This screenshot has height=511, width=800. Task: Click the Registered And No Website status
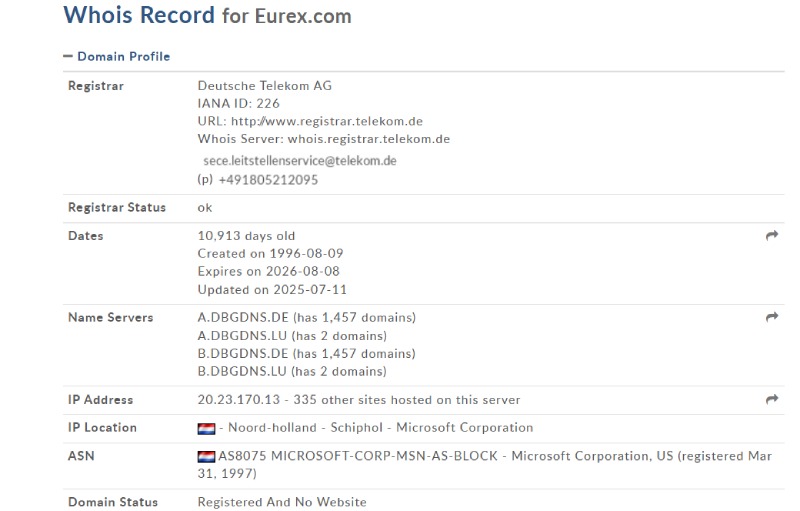coord(282,502)
